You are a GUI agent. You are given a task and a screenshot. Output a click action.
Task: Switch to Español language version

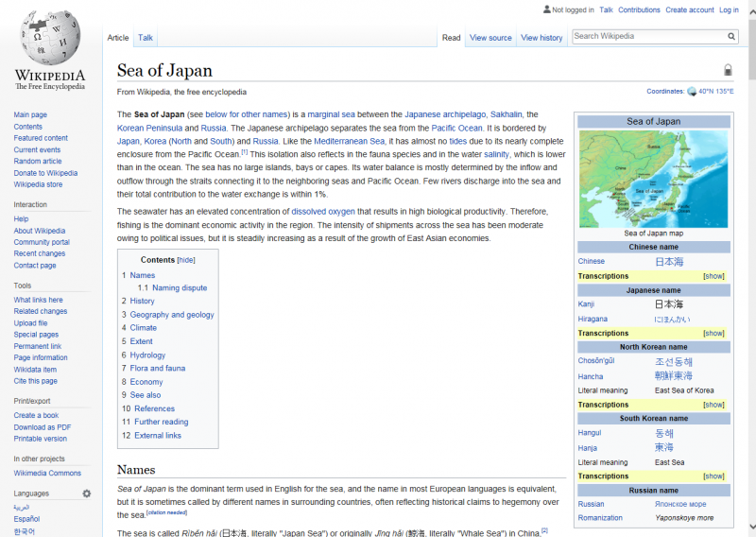tap(27, 519)
